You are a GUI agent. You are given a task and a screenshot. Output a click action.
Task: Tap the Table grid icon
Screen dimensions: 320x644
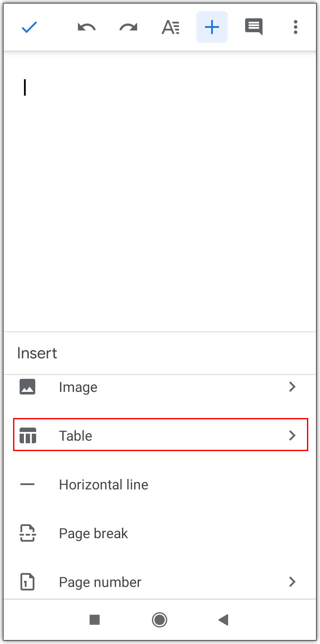[x=28, y=435]
